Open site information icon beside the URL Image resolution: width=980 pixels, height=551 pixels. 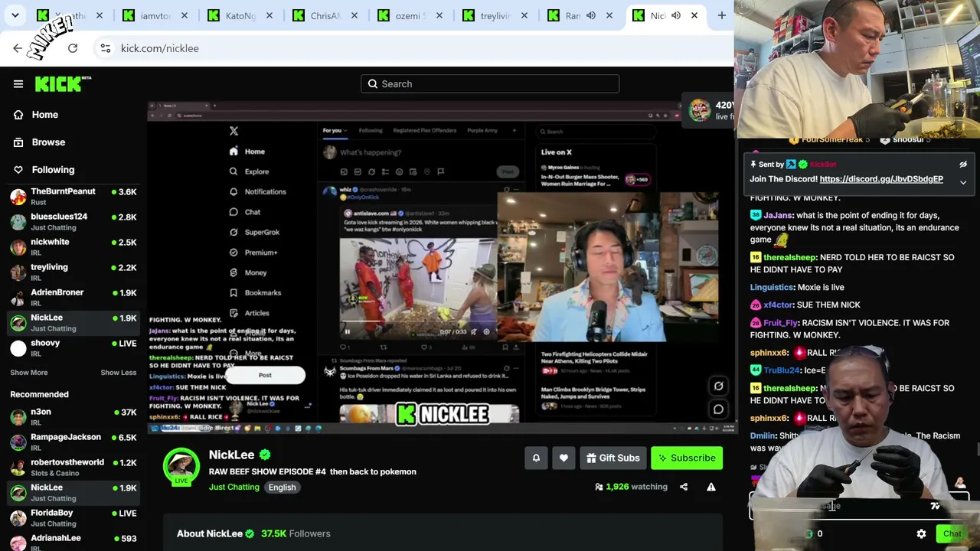(x=106, y=48)
